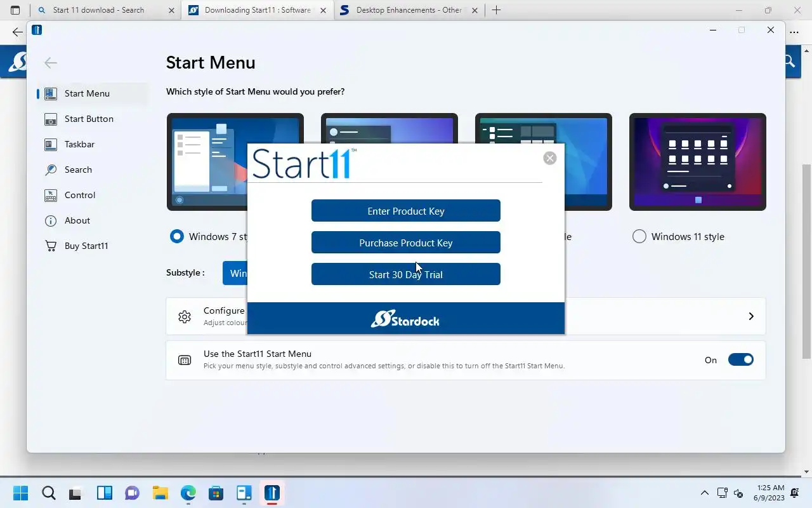Select the Windows 7 style preview thumbnail
The width and height of the screenshot is (812, 508).
click(x=206, y=162)
